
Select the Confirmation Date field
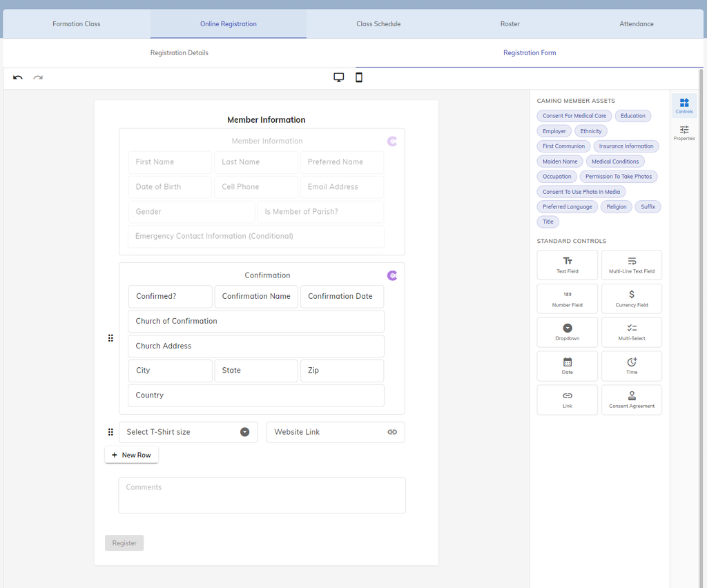coord(342,297)
